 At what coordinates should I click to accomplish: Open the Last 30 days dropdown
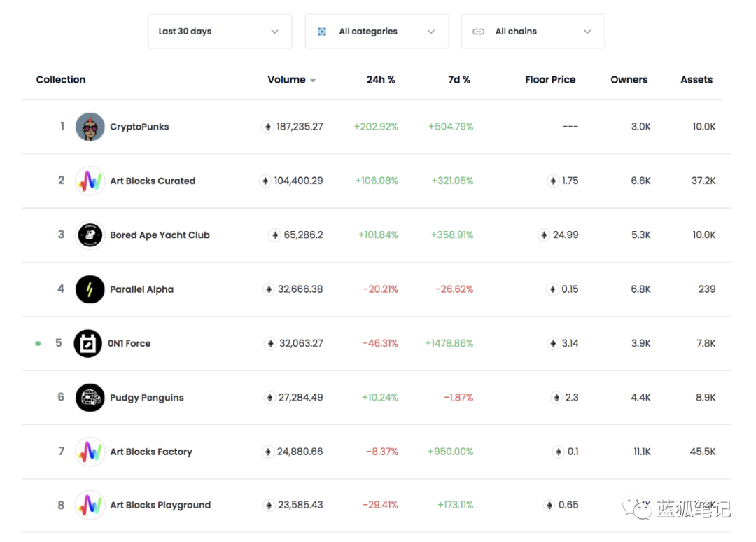point(220,32)
